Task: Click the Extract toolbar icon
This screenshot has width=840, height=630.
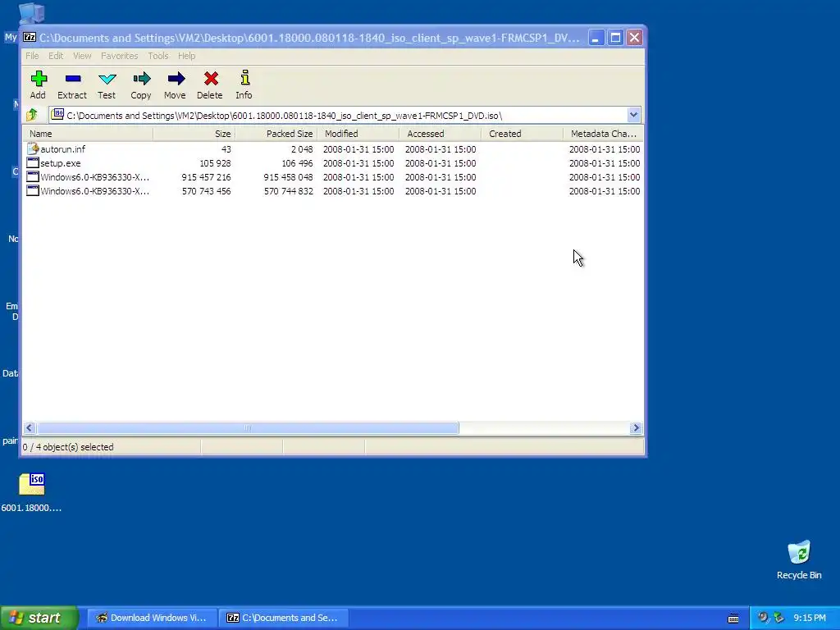Action: click(x=72, y=80)
